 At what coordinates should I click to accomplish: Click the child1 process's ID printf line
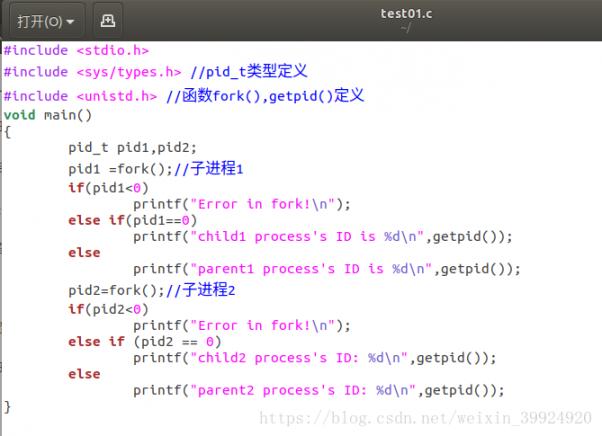322,237
